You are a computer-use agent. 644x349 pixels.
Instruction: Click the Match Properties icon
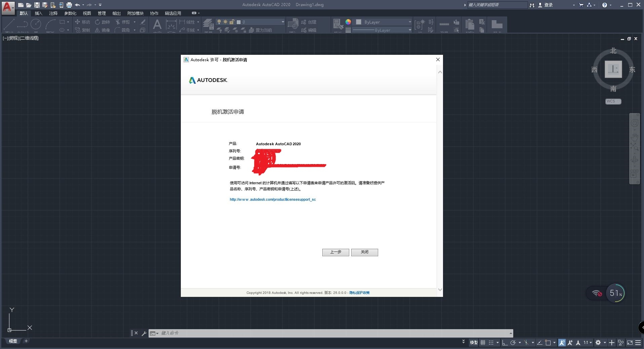tap(338, 24)
